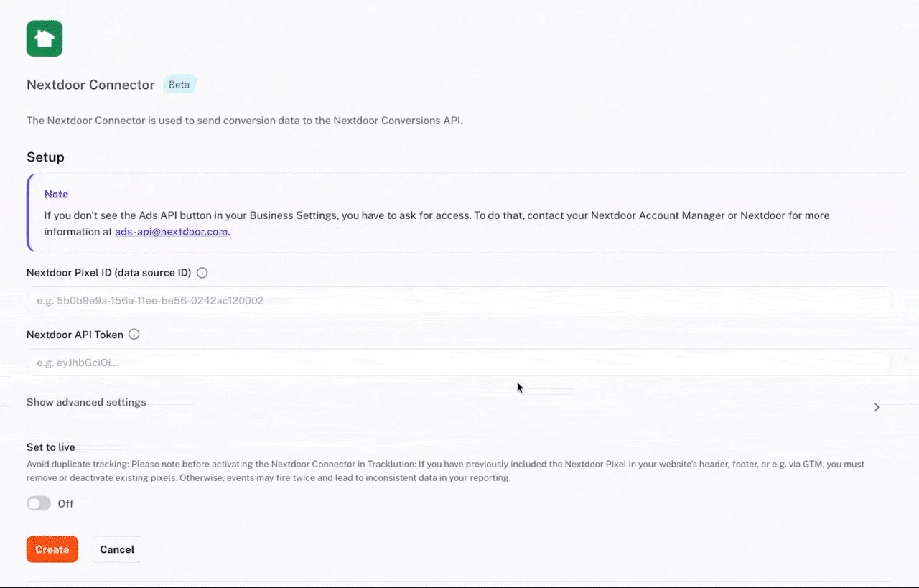The image size is (919, 588).
Task: Click the Off label next to the switch
Action: 65,504
